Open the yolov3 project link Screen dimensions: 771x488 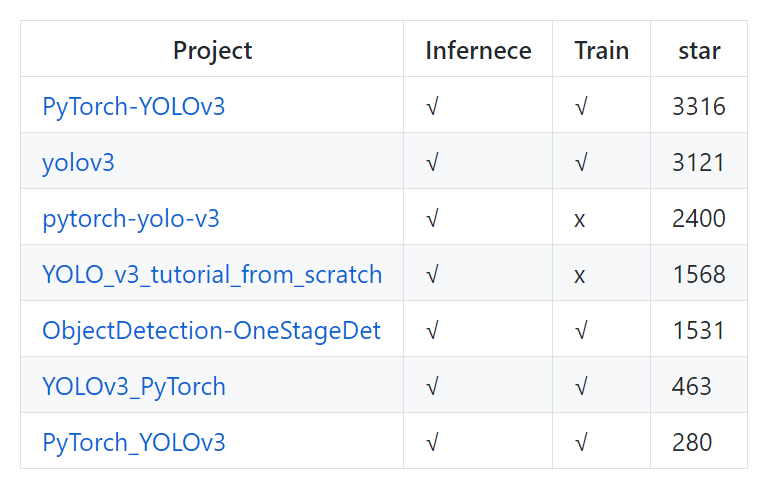78,162
